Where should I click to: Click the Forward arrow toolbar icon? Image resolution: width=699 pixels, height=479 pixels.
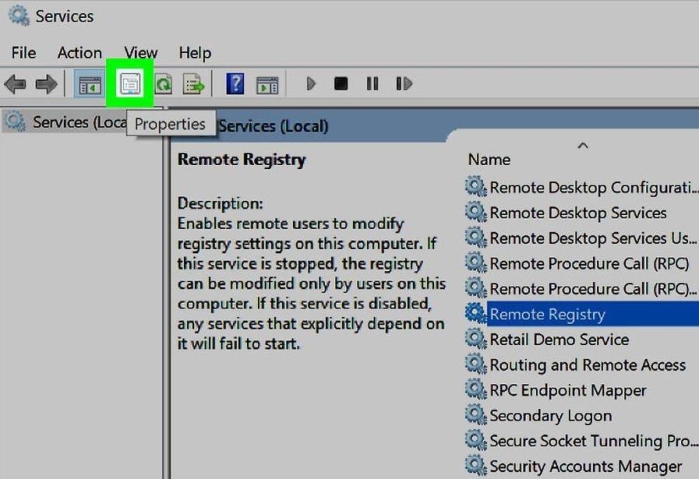point(46,84)
